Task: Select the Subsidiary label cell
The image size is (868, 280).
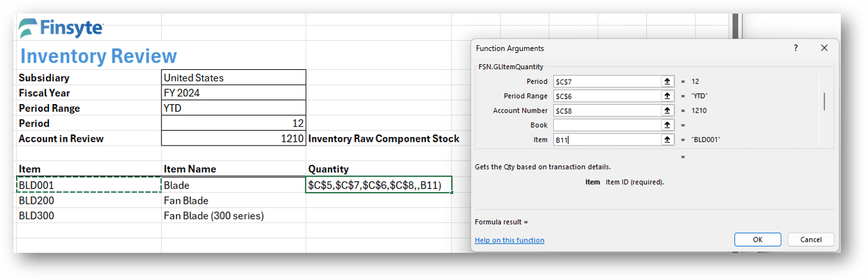Action: (x=89, y=78)
